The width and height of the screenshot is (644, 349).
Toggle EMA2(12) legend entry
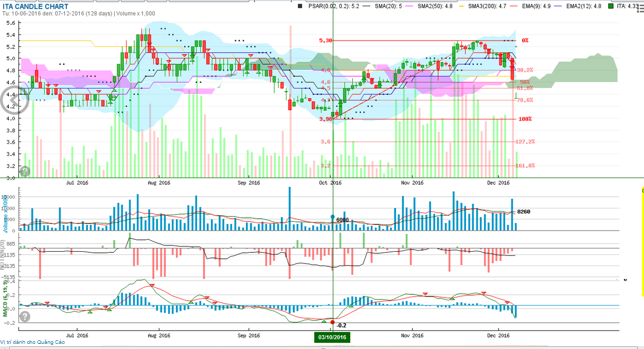pyautogui.click(x=583, y=7)
